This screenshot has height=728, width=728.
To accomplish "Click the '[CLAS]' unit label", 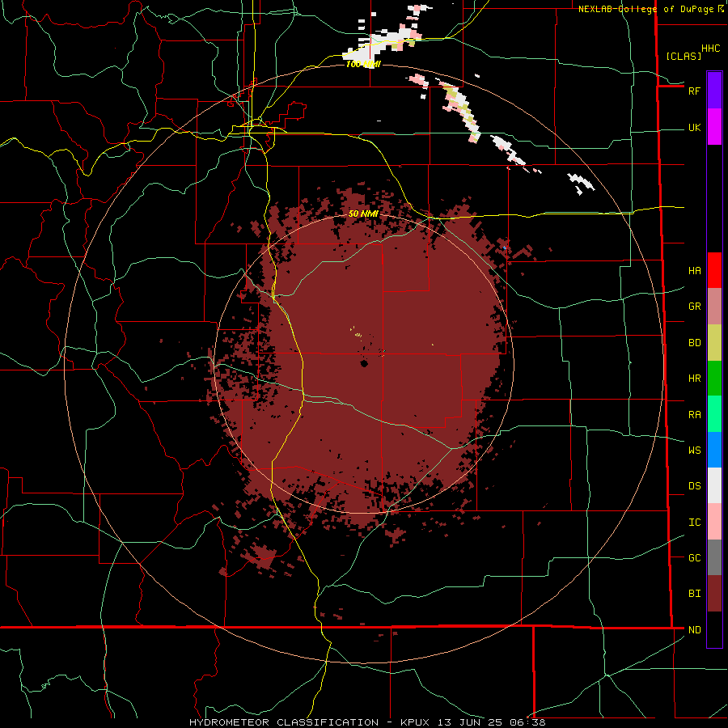I will click(684, 57).
